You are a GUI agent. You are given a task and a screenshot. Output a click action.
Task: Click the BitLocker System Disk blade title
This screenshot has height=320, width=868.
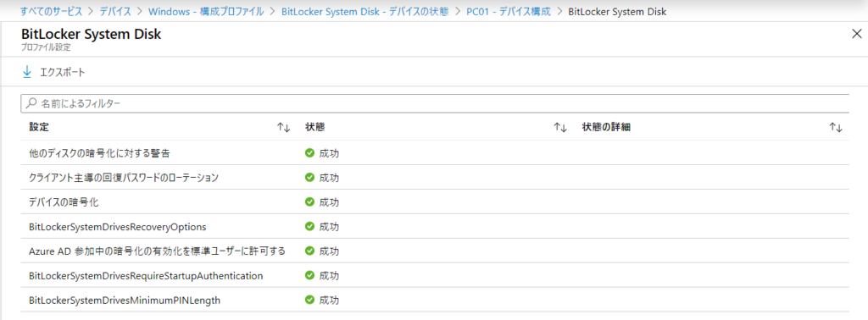(92, 34)
